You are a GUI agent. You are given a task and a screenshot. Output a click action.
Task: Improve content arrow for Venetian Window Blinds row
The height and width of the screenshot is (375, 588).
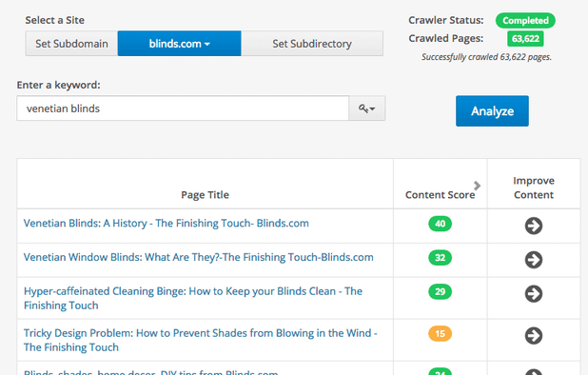533,260
